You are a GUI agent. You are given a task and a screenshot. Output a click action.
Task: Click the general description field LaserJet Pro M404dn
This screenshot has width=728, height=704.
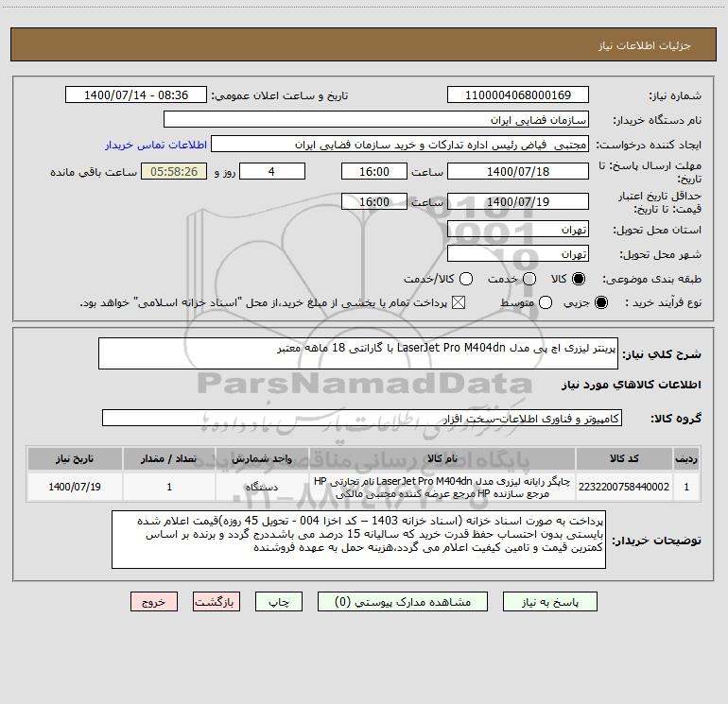tap(358, 353)
